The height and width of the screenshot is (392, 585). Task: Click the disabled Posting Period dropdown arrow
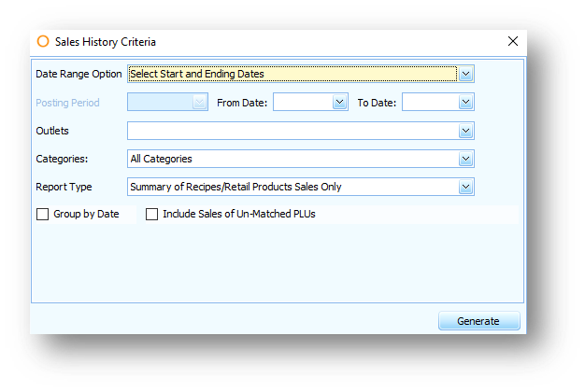(x=200, y=102)
